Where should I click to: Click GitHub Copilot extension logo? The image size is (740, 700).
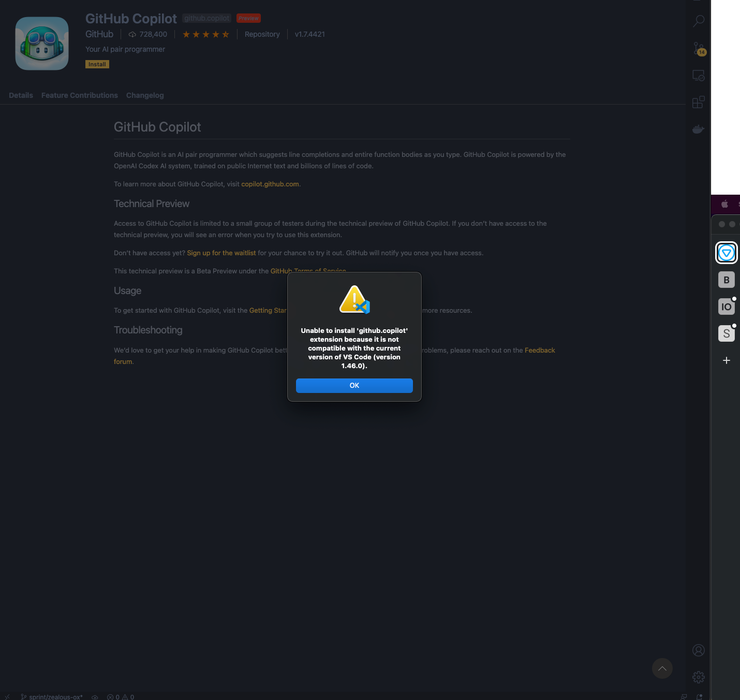pos(42,43)
